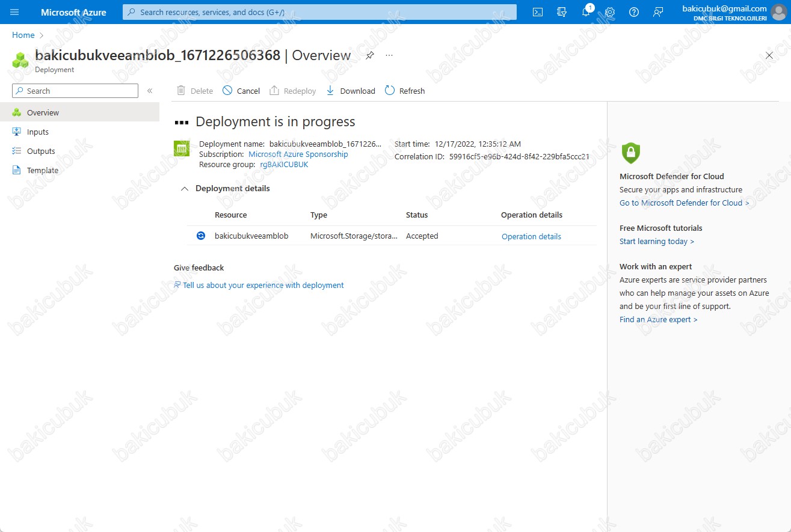Refresh the deployment status
This screenshot has height=532, width=791.
pyautogui.click(x=405, y=91)
